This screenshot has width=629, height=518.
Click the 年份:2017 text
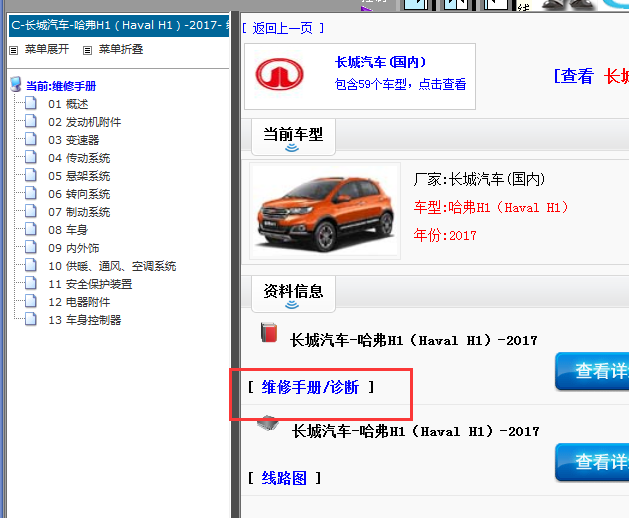tap(445, 236)
